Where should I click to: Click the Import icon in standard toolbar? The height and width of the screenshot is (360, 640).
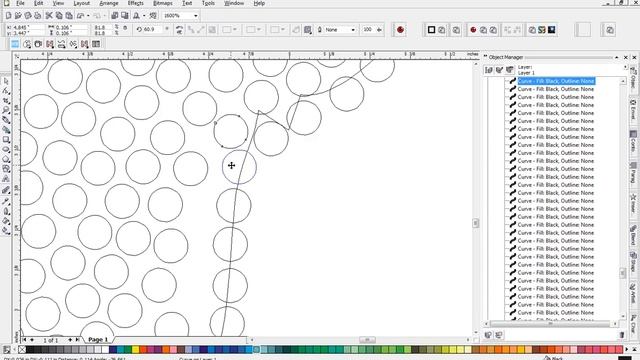[x=115, y=16]
